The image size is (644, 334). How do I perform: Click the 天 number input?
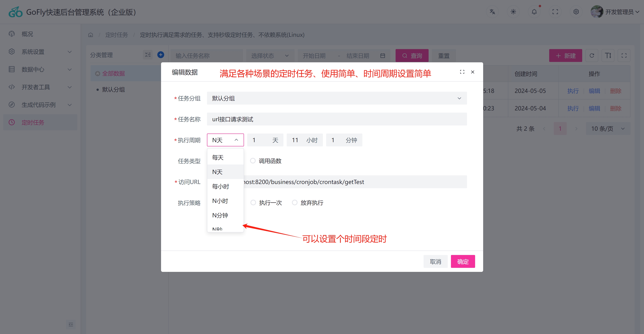point(265,140)
